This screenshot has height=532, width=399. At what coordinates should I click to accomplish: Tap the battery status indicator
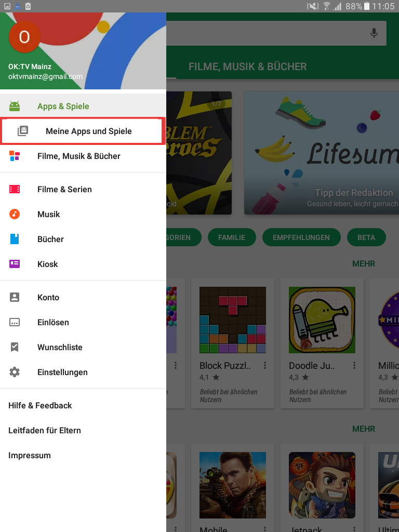tap(366, 6)
